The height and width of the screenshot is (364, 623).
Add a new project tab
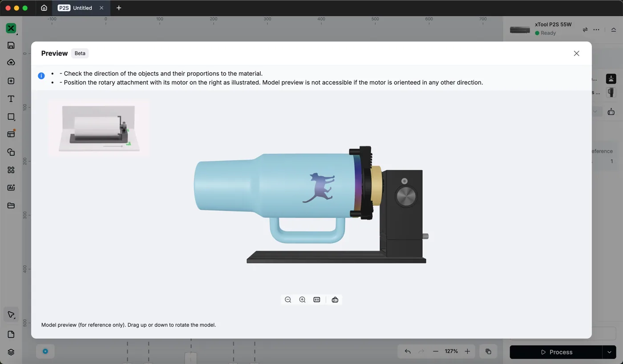coord(119,8)
